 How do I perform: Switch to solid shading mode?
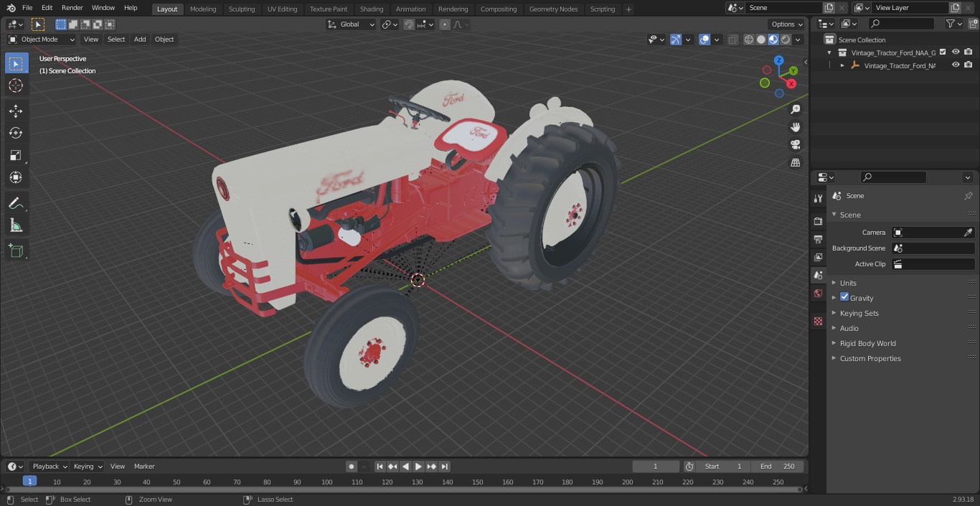tap(761, 39)
